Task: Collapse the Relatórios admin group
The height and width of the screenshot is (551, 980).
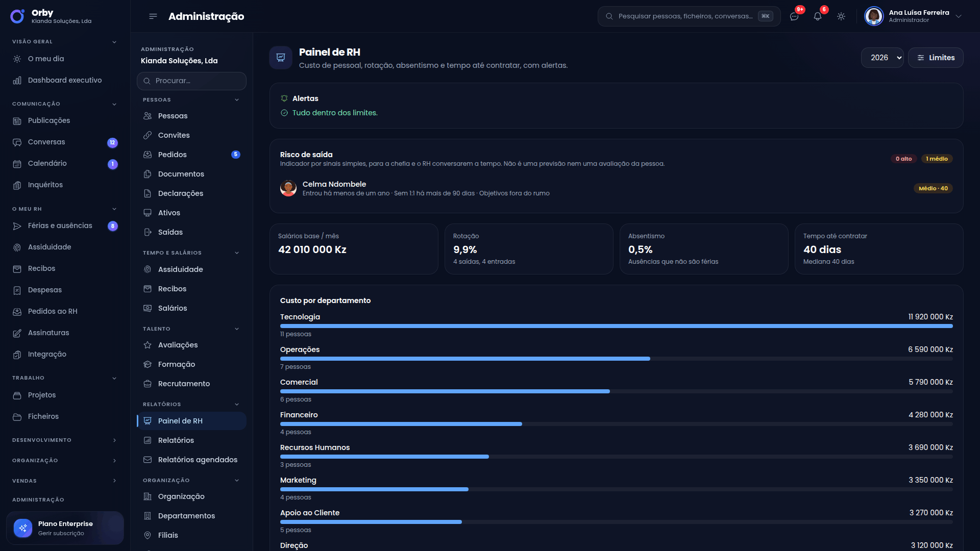Action: click(x=237, y=405)
